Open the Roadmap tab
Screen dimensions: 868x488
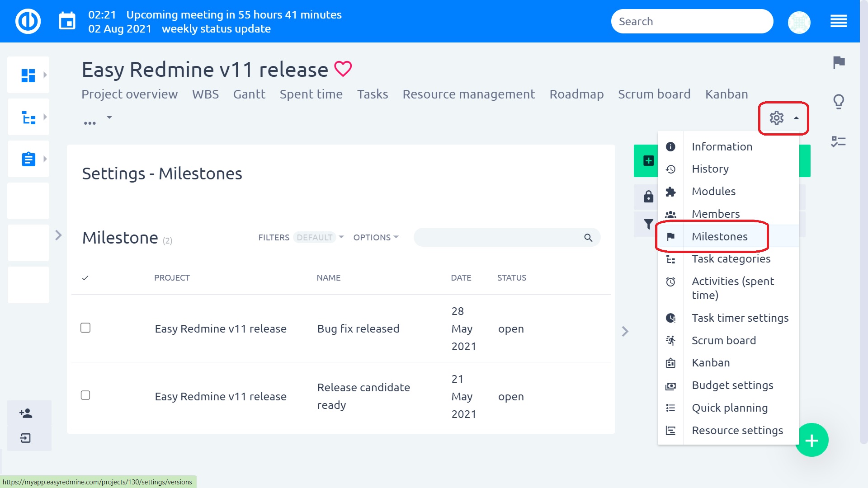pos(576,94)
